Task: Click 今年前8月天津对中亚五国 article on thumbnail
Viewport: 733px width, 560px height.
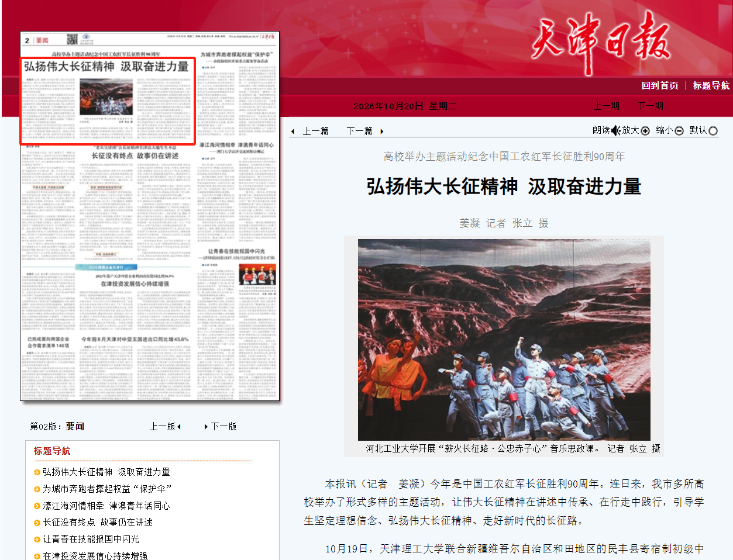Action: 135,339
